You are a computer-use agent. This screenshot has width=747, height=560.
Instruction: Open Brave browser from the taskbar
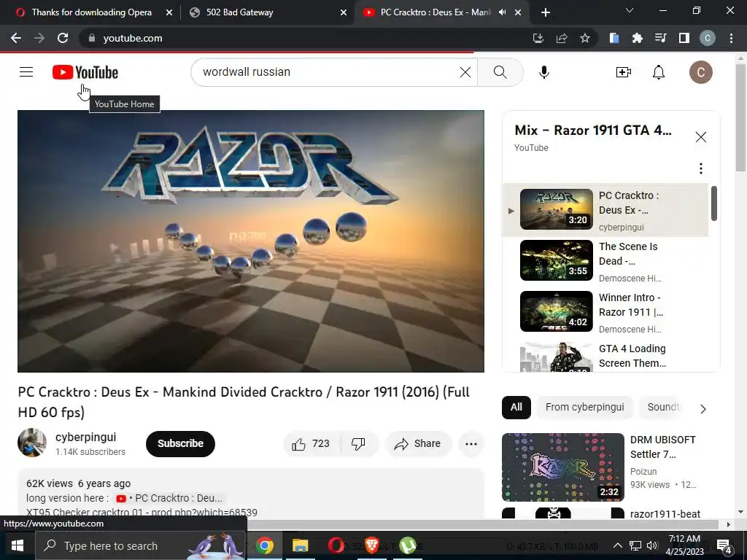pyautogui.click(x=371, y=545)
